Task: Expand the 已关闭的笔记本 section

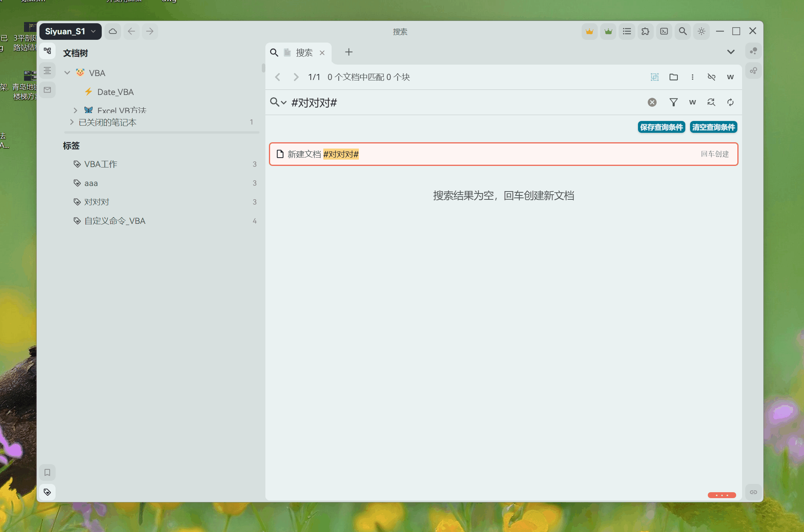Action: pyautogui.click(x=72, y=122)
